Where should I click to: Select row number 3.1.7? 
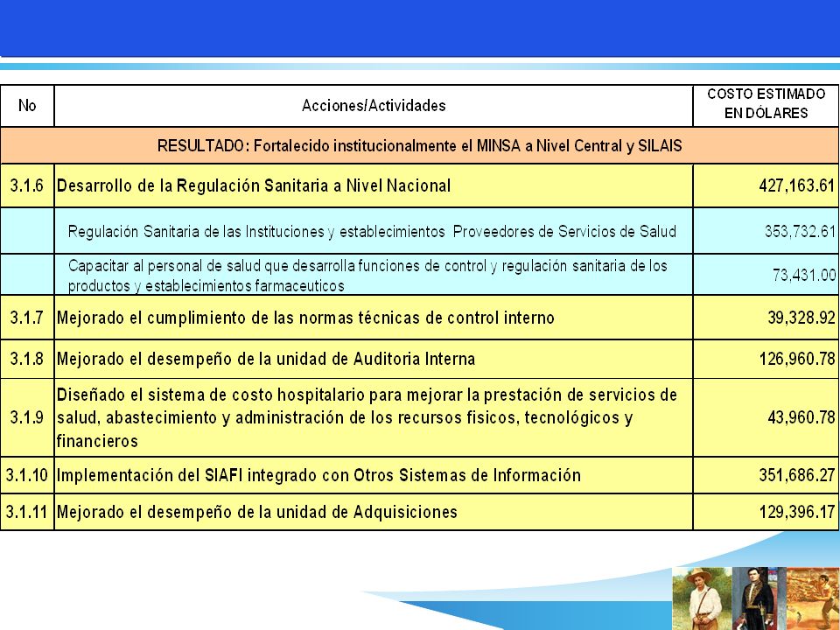coord(27,318)
